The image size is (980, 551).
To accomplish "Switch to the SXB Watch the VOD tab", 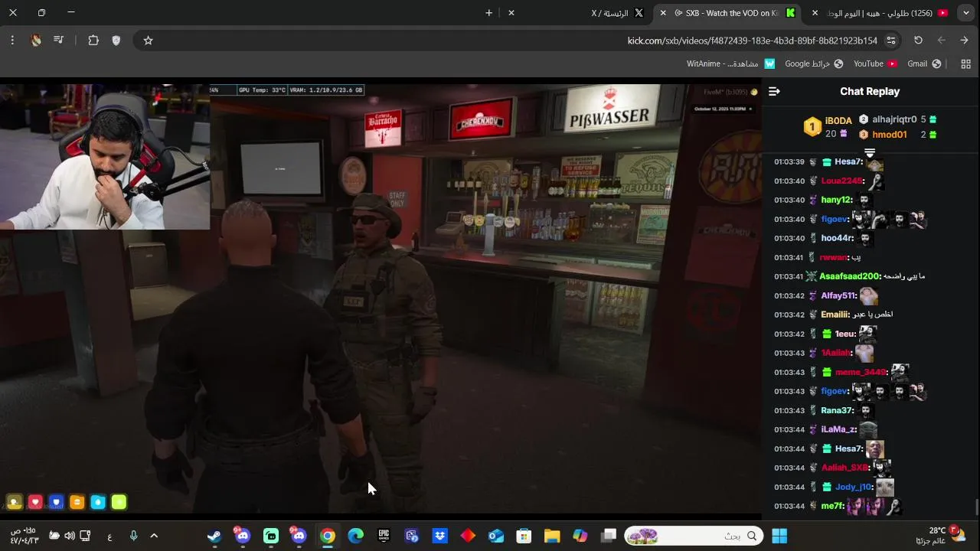I will 727,13.
